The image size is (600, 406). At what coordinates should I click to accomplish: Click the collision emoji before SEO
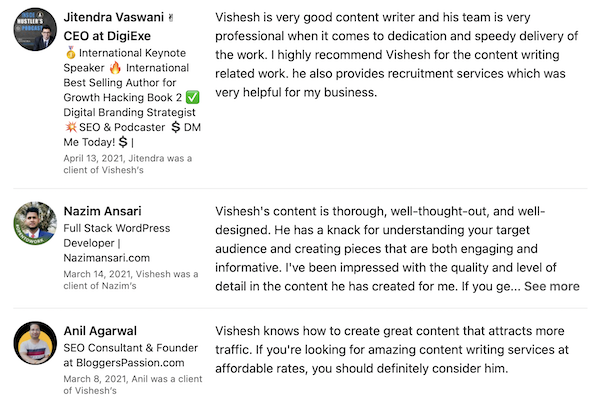pos(71,127)
